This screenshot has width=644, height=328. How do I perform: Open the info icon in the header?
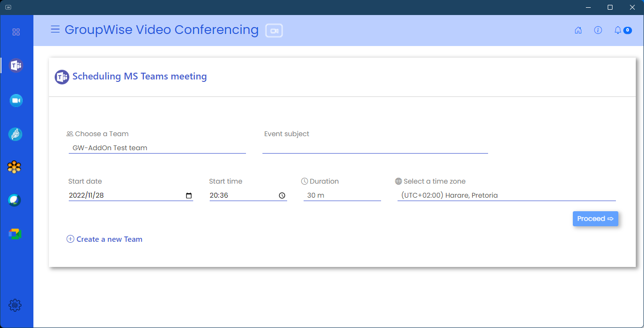coord(598,30)
